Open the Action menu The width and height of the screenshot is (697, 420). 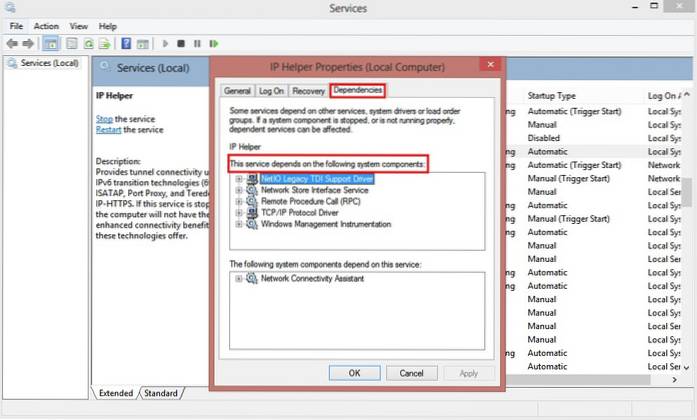(46, 26)
